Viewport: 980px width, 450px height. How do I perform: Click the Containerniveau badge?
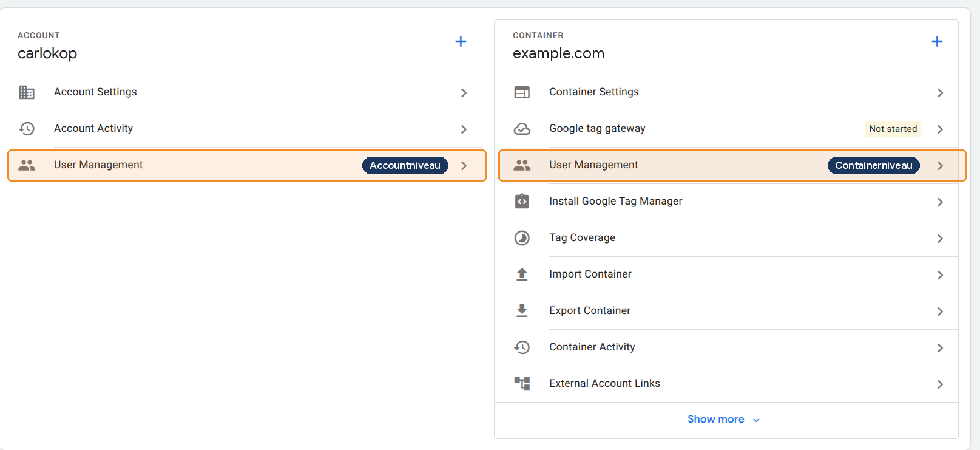pyautogui.click(x=874, y=165)
